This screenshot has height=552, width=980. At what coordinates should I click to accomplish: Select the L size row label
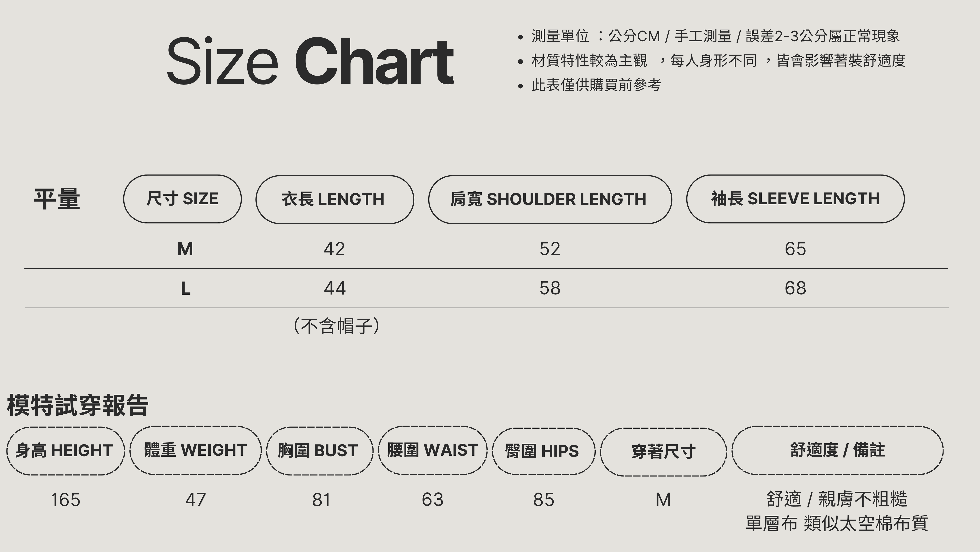(x=185, y=289)
